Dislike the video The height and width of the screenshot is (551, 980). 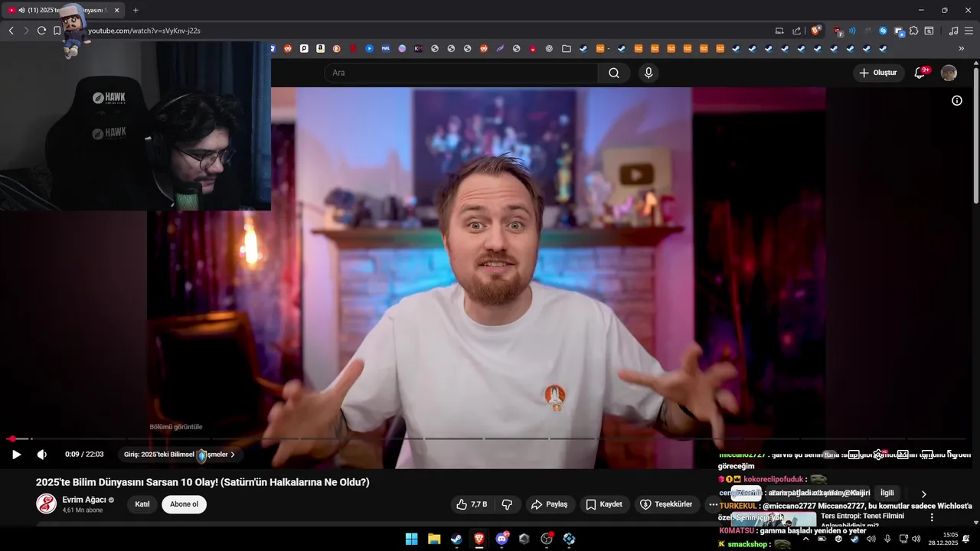pos(507,504)
